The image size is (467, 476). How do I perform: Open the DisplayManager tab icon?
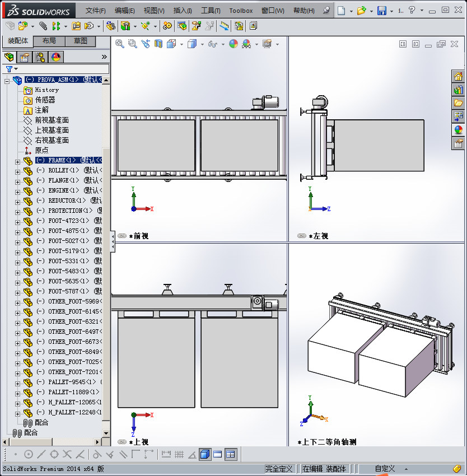point(56,57)
